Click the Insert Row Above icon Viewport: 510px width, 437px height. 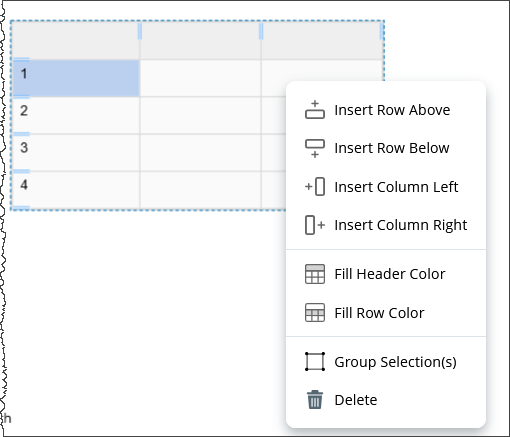(x=315, y=110)
